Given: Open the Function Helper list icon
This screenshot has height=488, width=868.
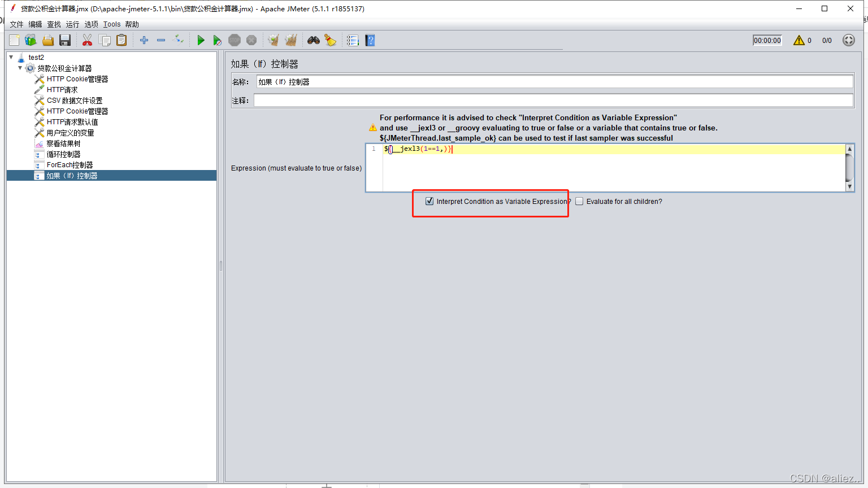Looking at the screenshot, I should (x=353, y=40).
